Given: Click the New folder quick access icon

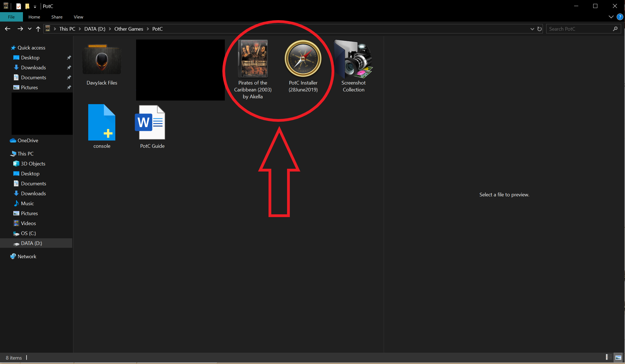Looking at the screenshot, I should click(27, 6).
